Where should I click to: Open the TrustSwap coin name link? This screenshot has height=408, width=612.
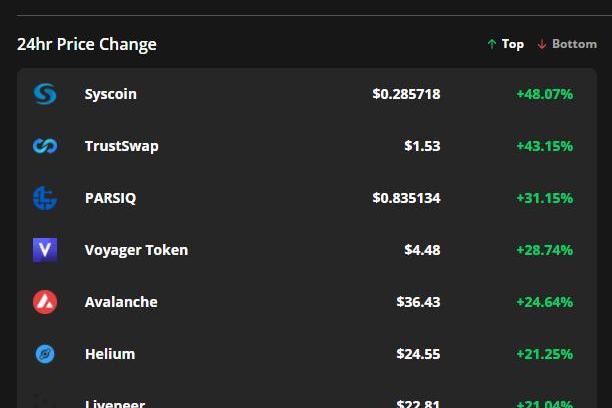pyautogui.click(x=122, y=146)
